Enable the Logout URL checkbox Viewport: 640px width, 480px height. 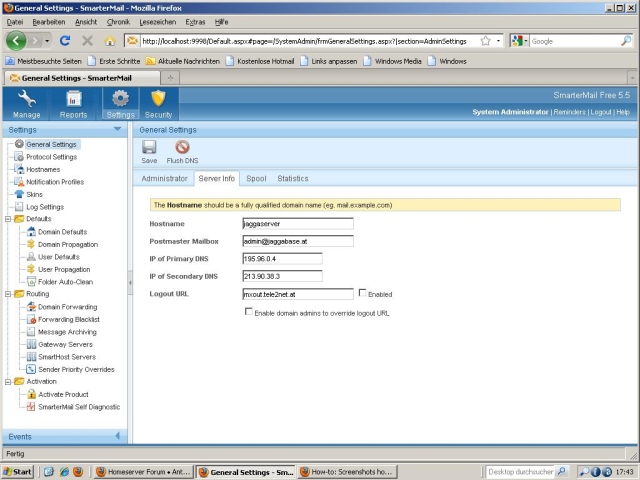point(362,293)
